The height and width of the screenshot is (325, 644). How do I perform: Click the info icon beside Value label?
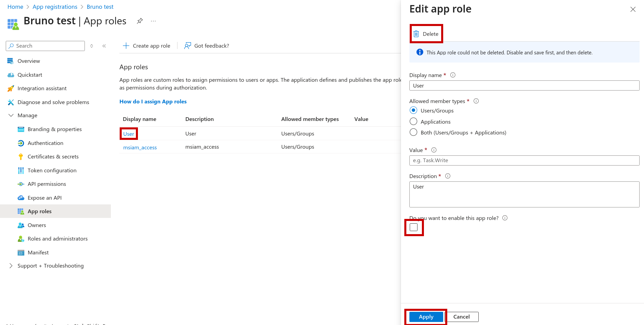point(434,150)
